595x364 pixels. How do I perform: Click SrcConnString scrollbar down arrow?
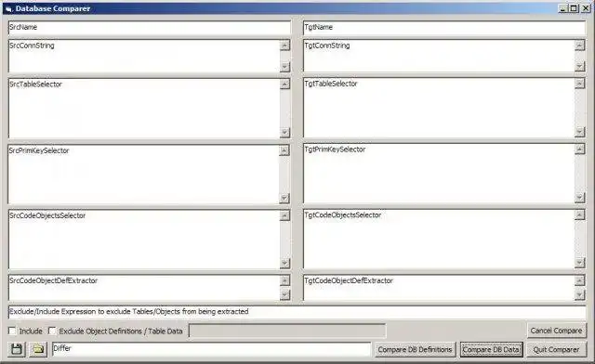285,67
